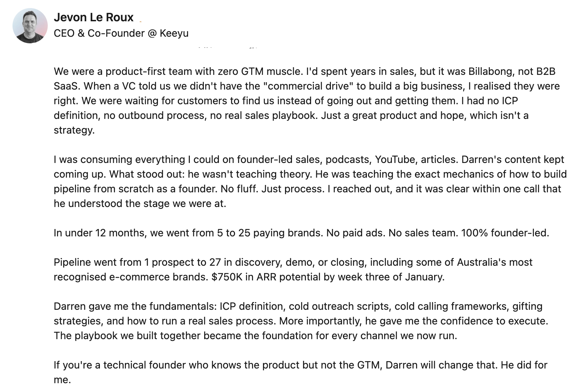The height and width of the screenshot is (392, 581).
Task: Click the line 'In under 12 months'
Action: tap(301, 233)
